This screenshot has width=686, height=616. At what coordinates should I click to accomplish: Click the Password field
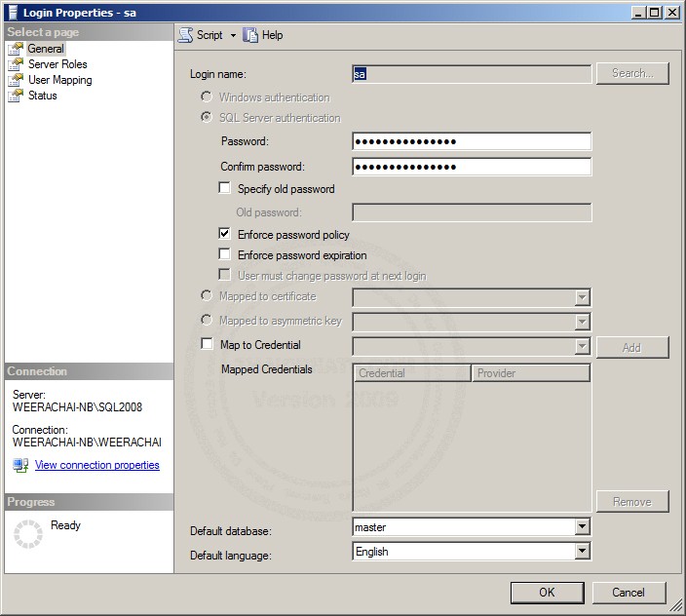click(472, 141)
